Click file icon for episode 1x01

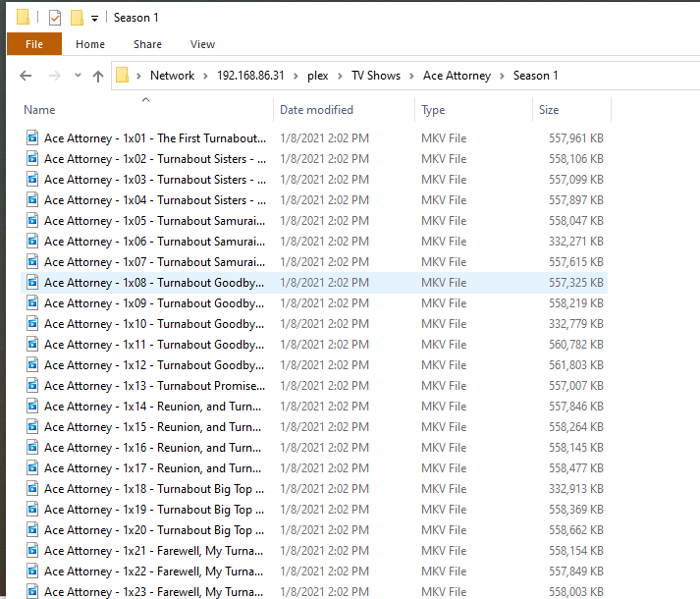click(32, 138)
